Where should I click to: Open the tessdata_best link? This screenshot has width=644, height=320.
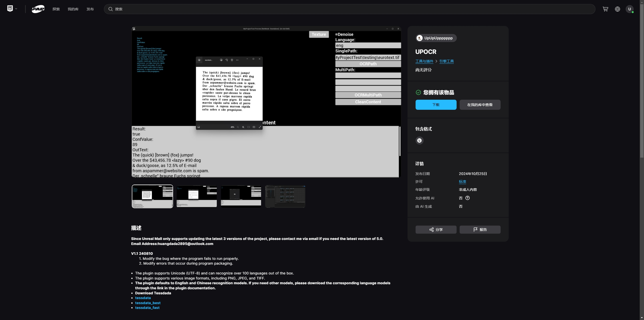[148, 303]
